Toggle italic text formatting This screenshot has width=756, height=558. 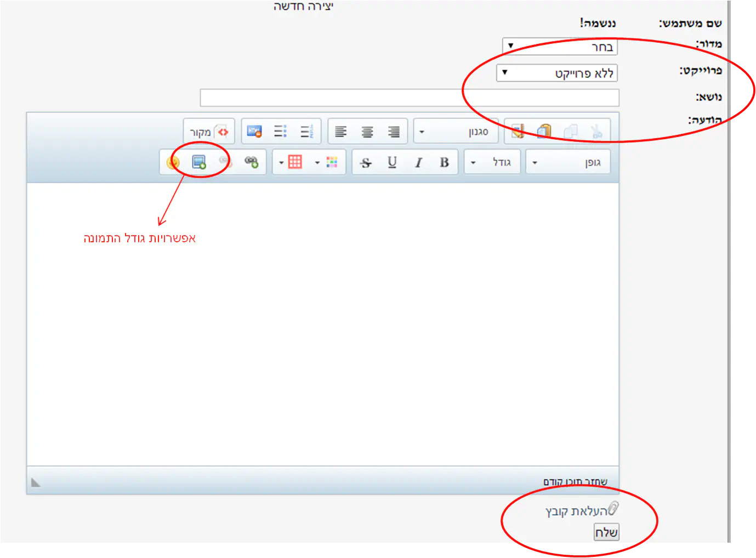pos(418,162)
